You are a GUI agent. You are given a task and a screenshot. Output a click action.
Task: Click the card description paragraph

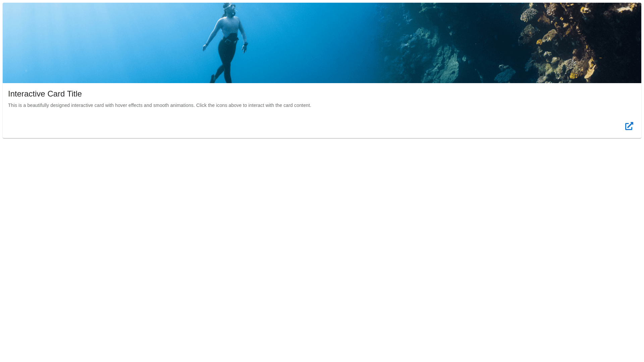click(x=160, y=105)
